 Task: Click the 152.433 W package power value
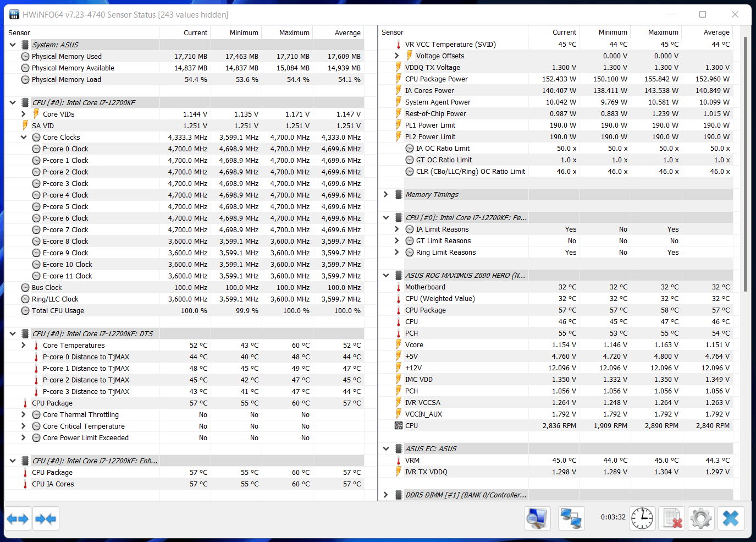pyautogui.click(x=559, y=79)
